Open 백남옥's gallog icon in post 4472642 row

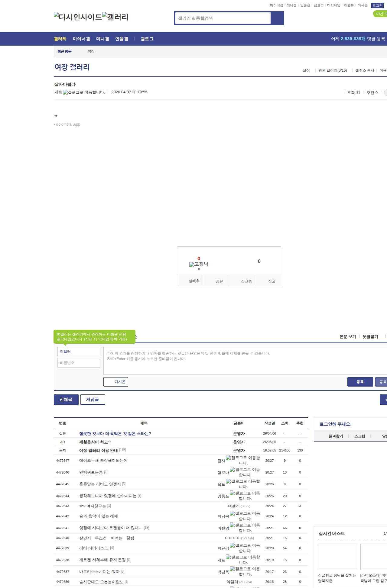245,516
